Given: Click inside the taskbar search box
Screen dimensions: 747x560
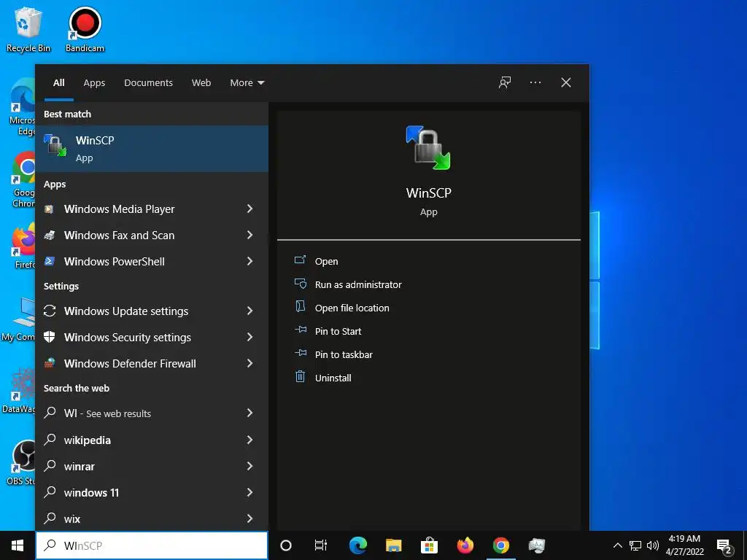Looking at the screenshot, I should [x=152, y=545].
